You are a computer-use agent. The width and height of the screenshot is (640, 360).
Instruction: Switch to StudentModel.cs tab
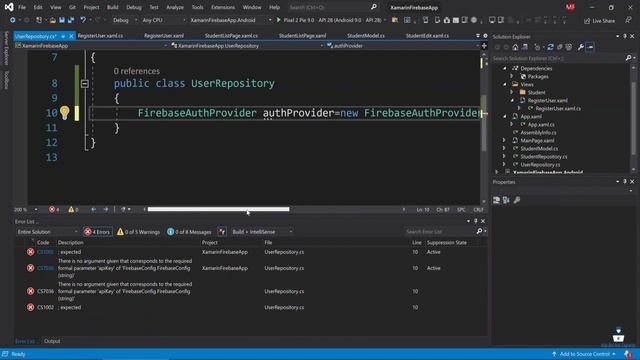366,36
